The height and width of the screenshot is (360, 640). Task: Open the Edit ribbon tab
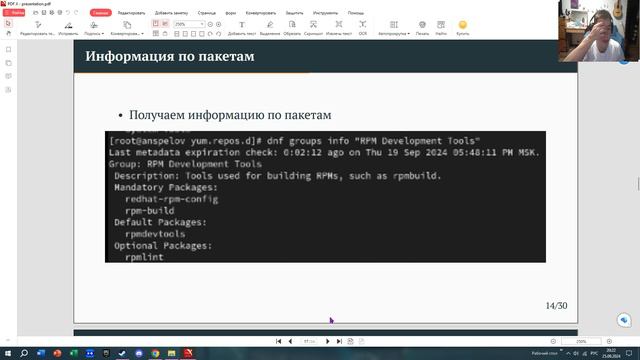131,13
